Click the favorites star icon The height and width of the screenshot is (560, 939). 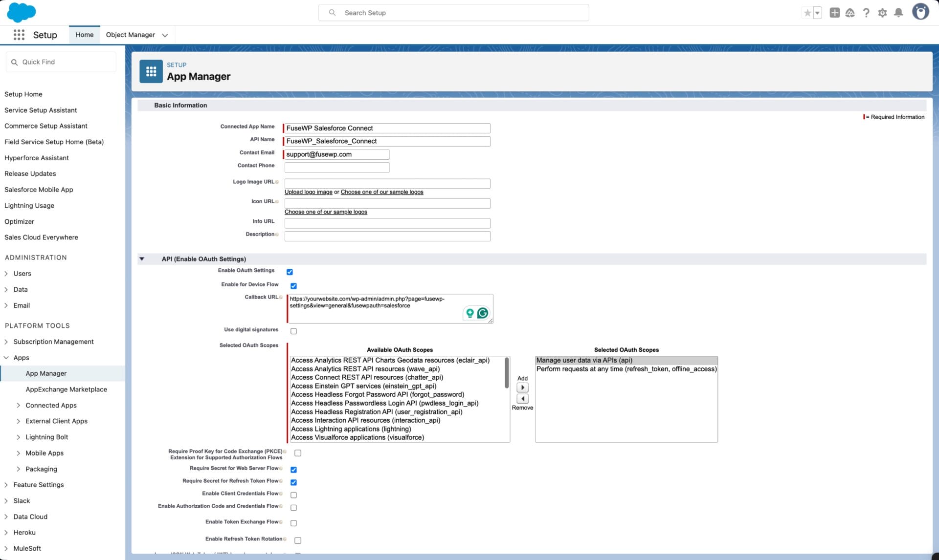(807, 13)
